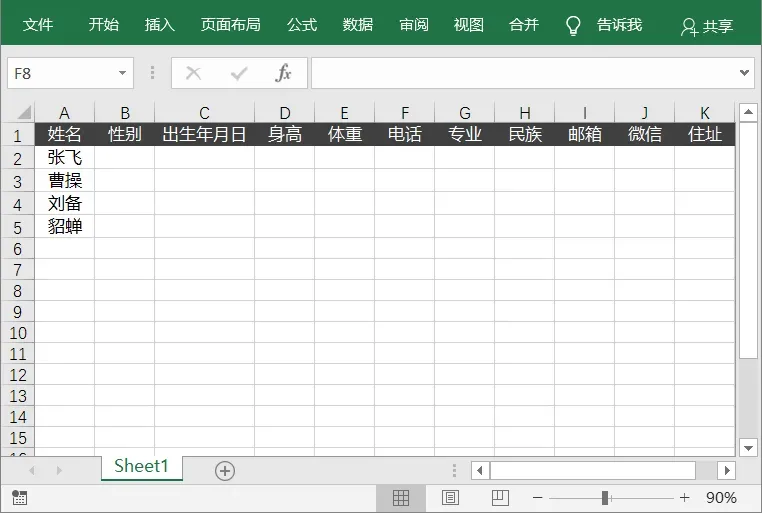Select the 页面布局 tab

point(231,25)
